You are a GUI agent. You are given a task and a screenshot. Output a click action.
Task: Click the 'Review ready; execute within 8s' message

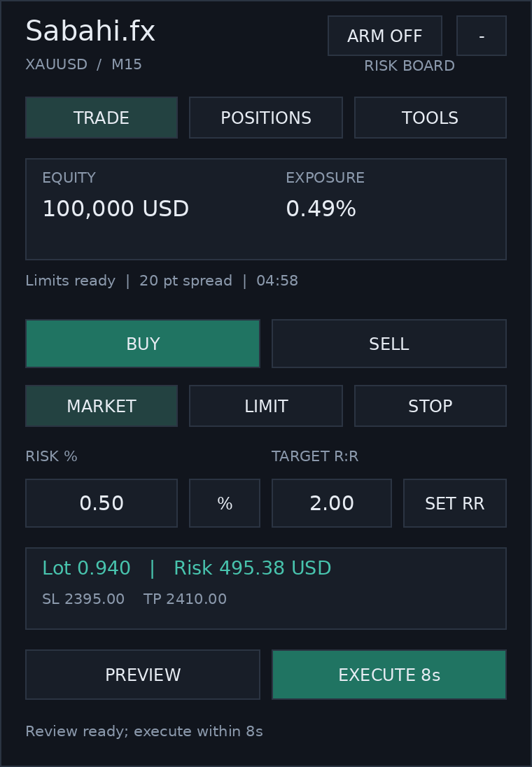click(144, 731)
